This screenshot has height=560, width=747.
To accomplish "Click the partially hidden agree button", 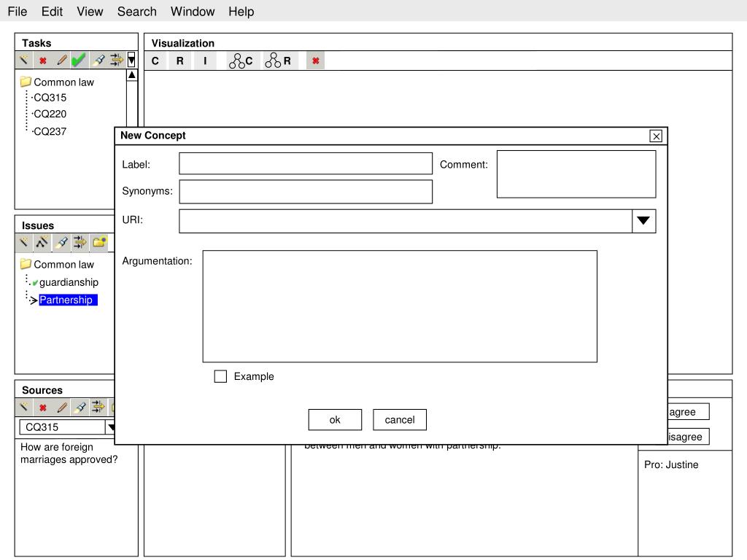I will click(689, 412).
